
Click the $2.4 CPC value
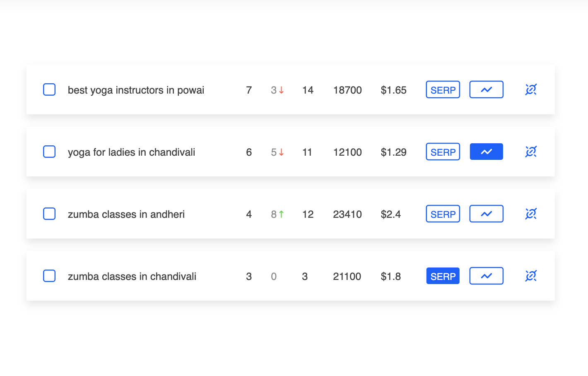(x=390, y=214)
